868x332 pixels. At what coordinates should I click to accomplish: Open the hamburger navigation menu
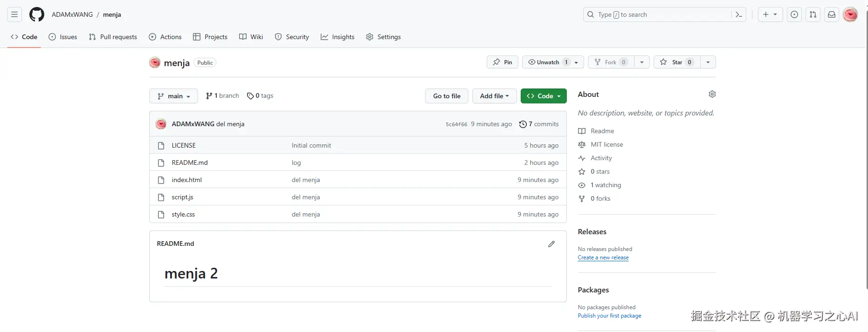[14, 14]
